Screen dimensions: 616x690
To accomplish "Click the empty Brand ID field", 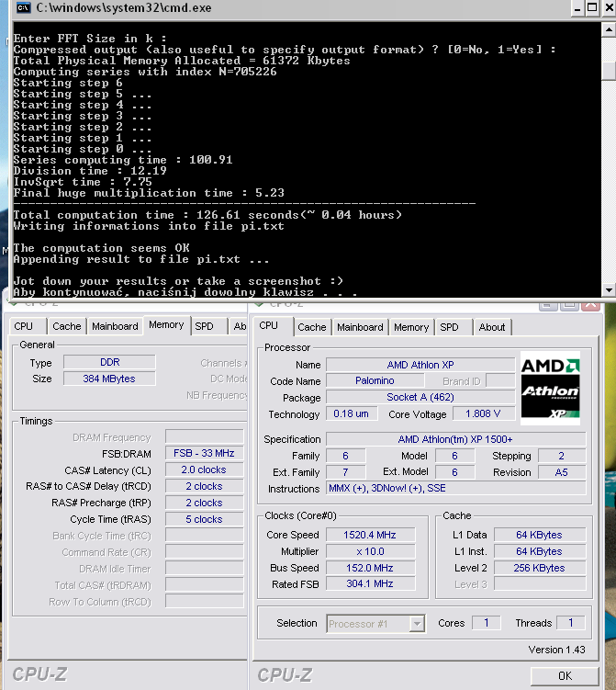I will 500,380.
